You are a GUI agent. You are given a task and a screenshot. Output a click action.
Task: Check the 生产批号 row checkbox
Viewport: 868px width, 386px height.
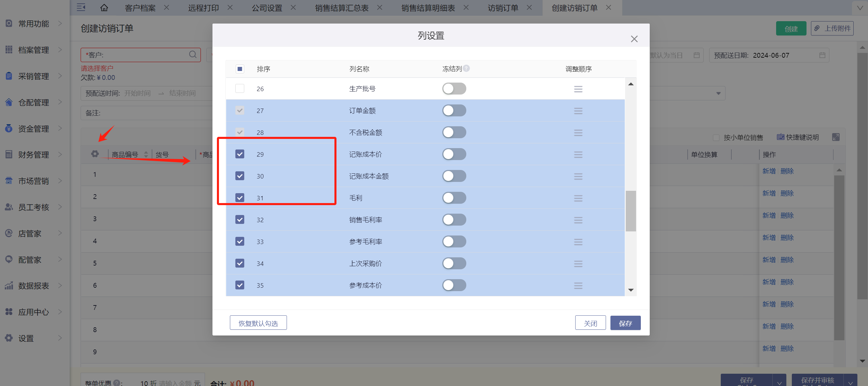coord(240,88)
